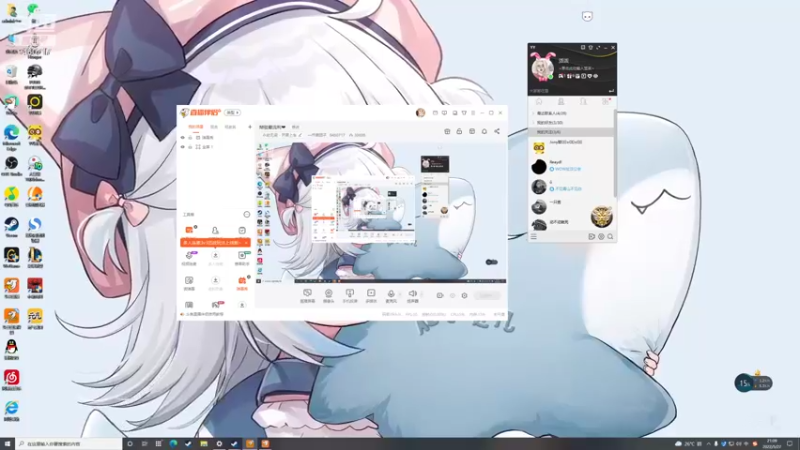This screenshot has height=450, width=800.
Task: Select the third scene tab
Action: pyautogui.click(x=231, y=127)
